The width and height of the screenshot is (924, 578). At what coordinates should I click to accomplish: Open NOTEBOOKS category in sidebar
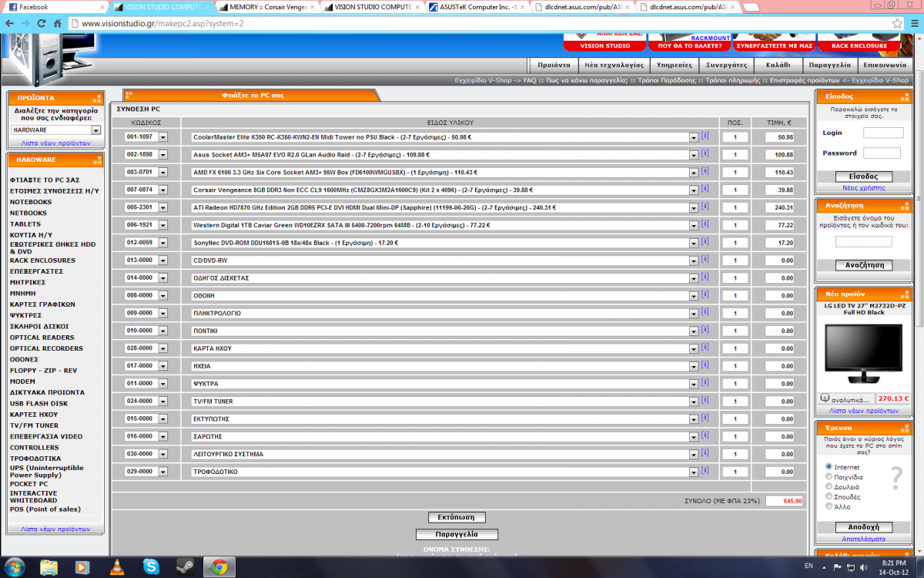click(x=31, y=202)
